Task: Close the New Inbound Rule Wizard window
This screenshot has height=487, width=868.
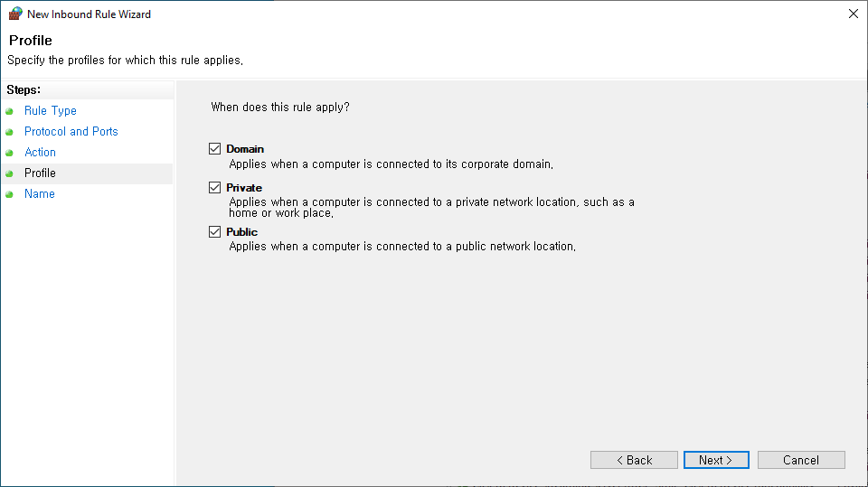Action: tap(854, 14)
